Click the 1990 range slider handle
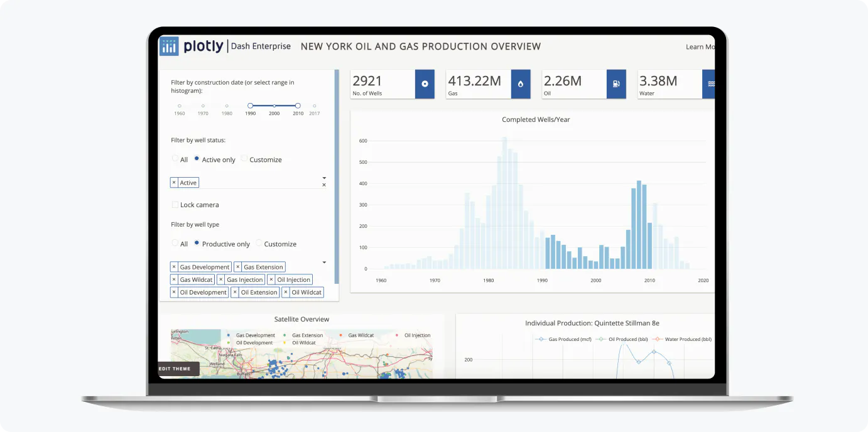 (251, 106)
